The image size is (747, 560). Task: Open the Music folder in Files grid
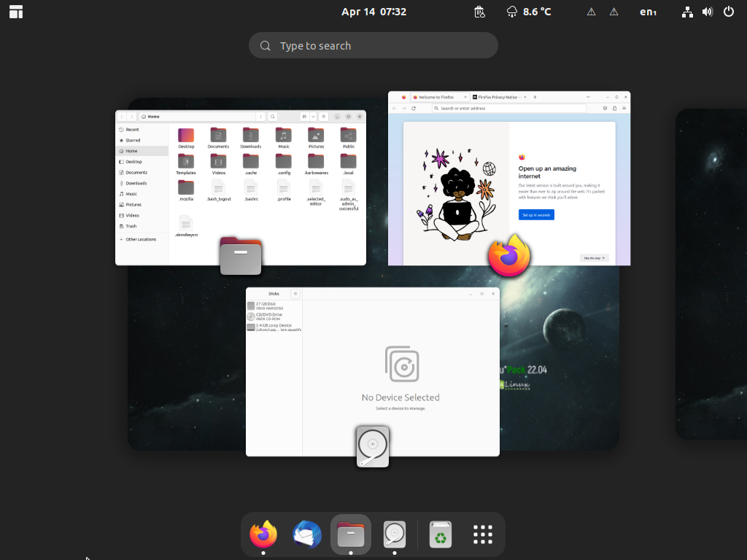pyautogui.click(x=284, y=138)
